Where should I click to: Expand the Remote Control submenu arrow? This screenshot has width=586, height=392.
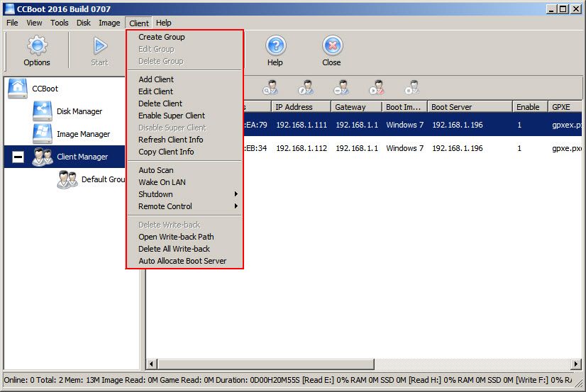(x=236, y=206)
